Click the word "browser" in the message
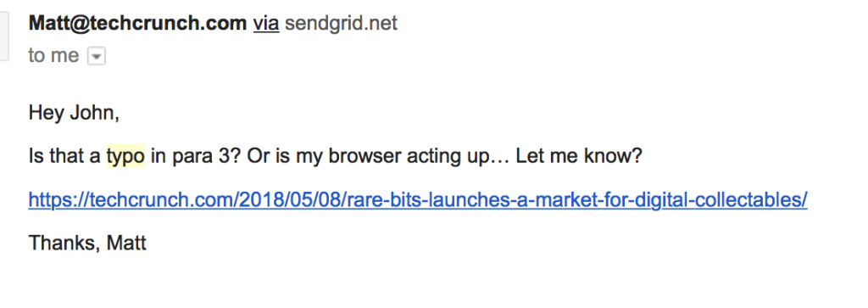The width and height of the screenshot is (868, 308). [364, 157]
